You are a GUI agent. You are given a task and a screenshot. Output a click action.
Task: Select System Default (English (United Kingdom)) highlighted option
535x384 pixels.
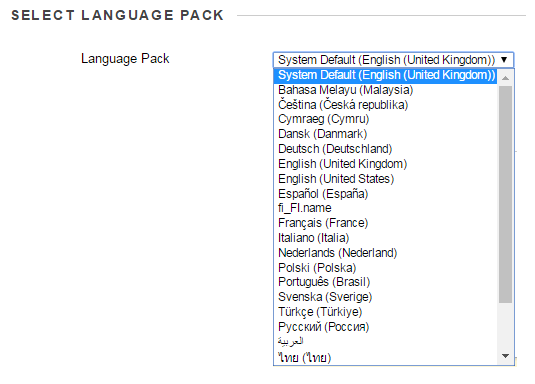coord(385,75)
